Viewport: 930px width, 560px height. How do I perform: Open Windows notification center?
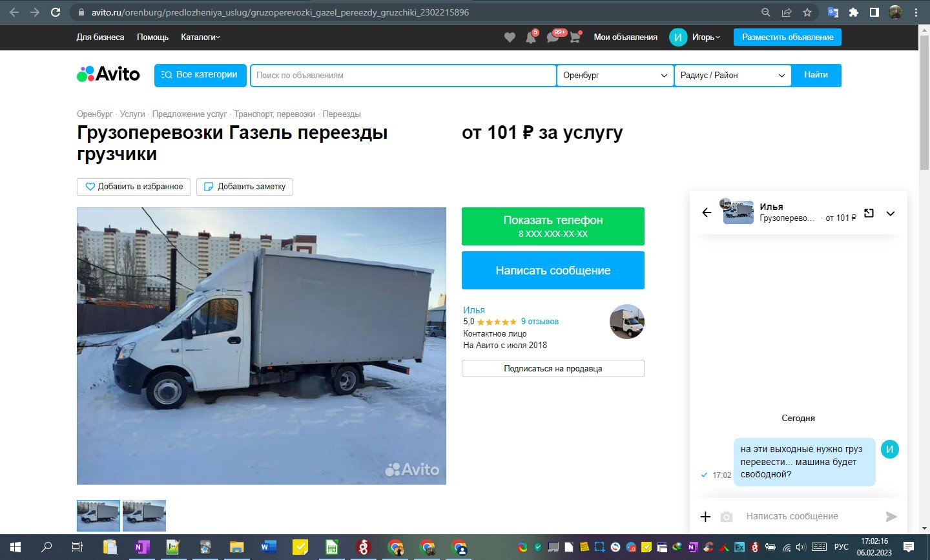coord(909,547)
